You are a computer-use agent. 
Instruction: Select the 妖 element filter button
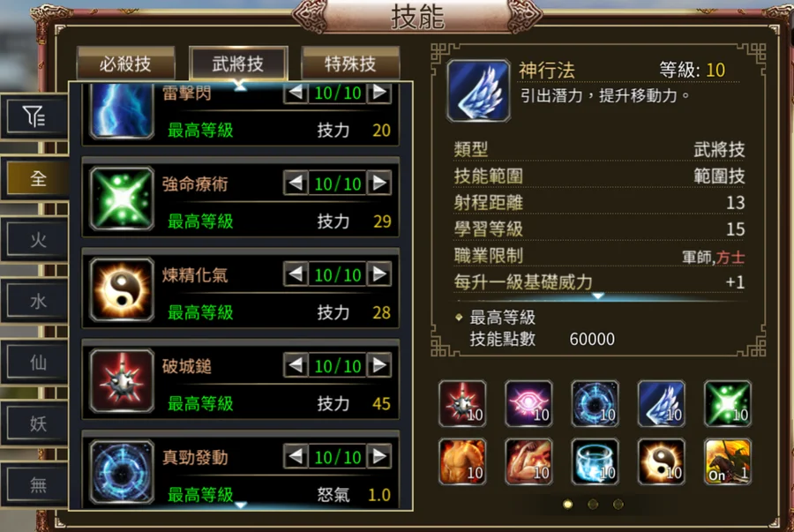coord(37,423)
